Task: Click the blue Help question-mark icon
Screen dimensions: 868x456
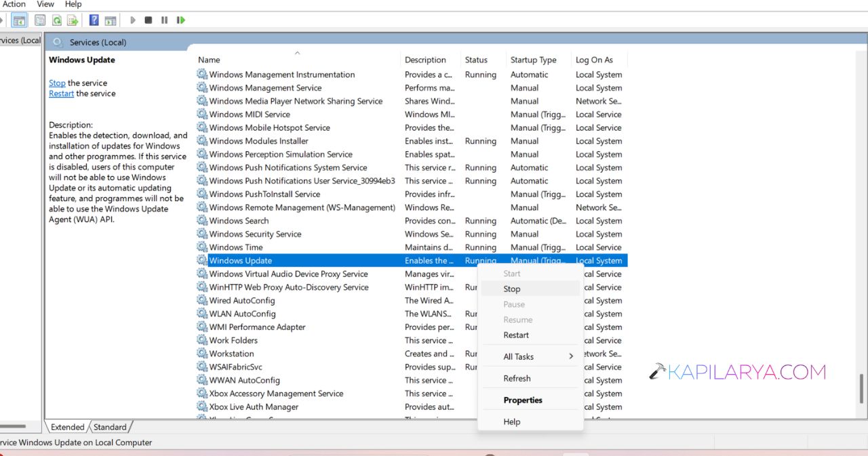Action: click(x=94, y=20)
